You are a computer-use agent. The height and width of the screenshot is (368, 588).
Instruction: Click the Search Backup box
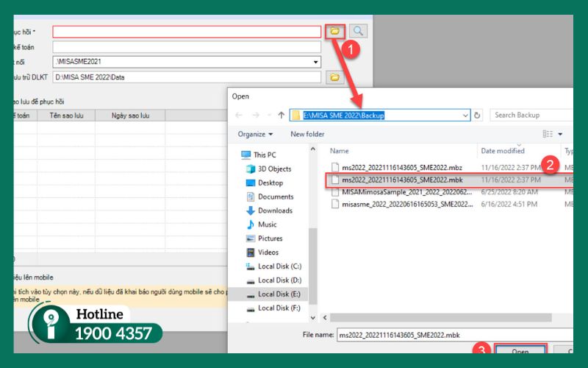tap(531, 115)
